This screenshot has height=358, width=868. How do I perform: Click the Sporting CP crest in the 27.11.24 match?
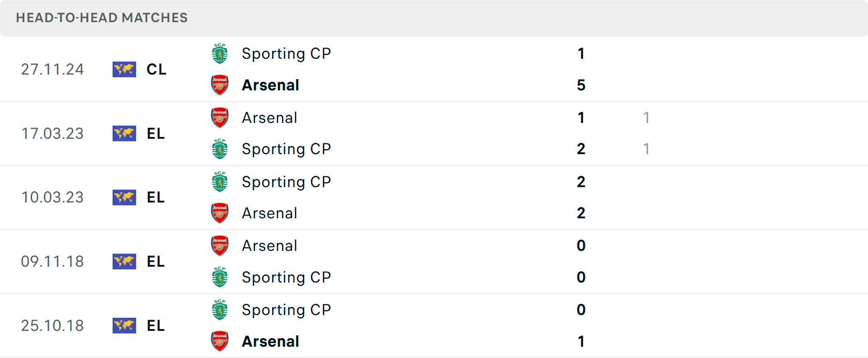pos(220,53)
